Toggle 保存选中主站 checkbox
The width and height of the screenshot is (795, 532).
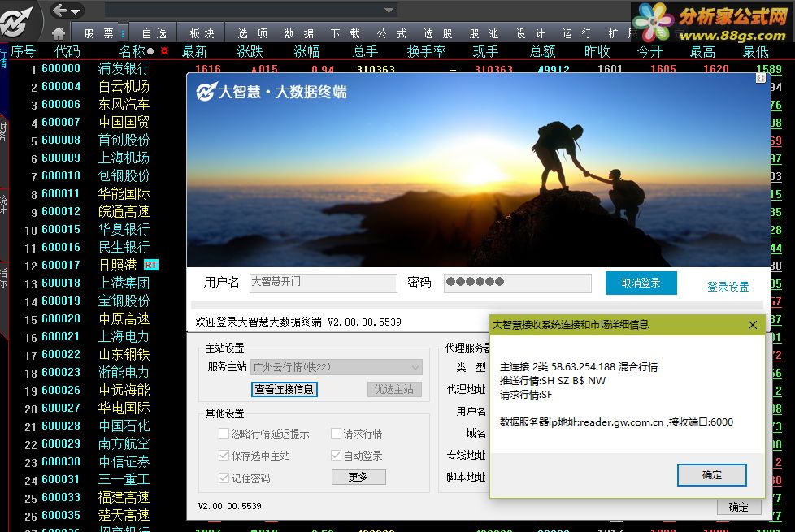224,455
